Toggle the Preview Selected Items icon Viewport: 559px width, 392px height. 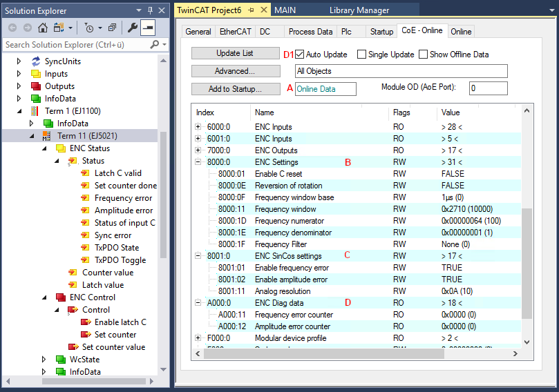tap(148, 28)
